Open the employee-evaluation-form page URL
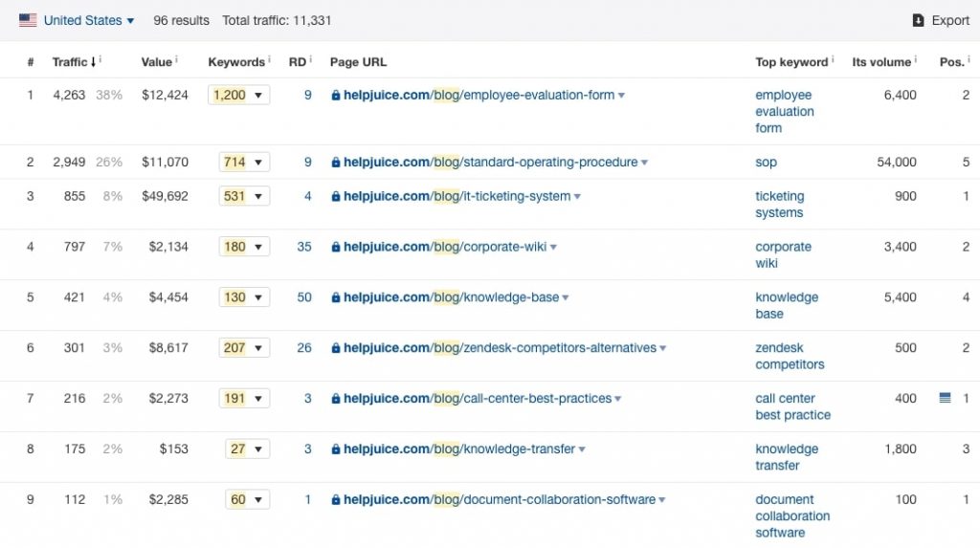 tap(479, 95)
